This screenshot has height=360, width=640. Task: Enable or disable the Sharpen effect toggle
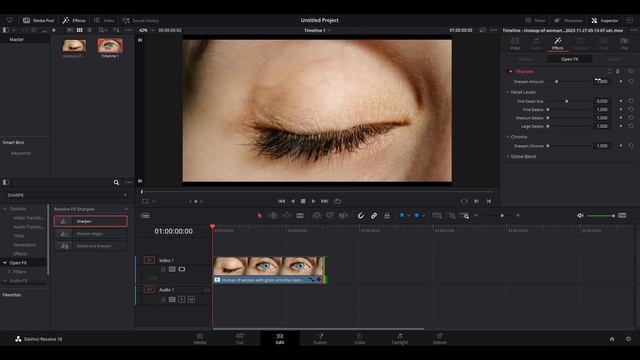point(510,71)
